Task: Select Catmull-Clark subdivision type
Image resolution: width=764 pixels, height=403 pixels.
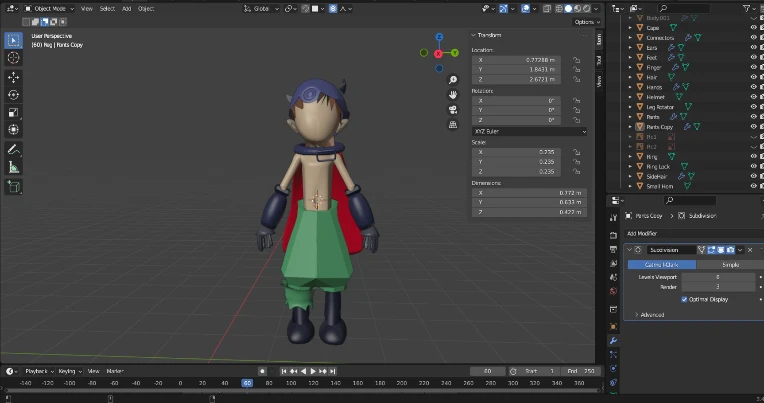Action: [662, 265]
